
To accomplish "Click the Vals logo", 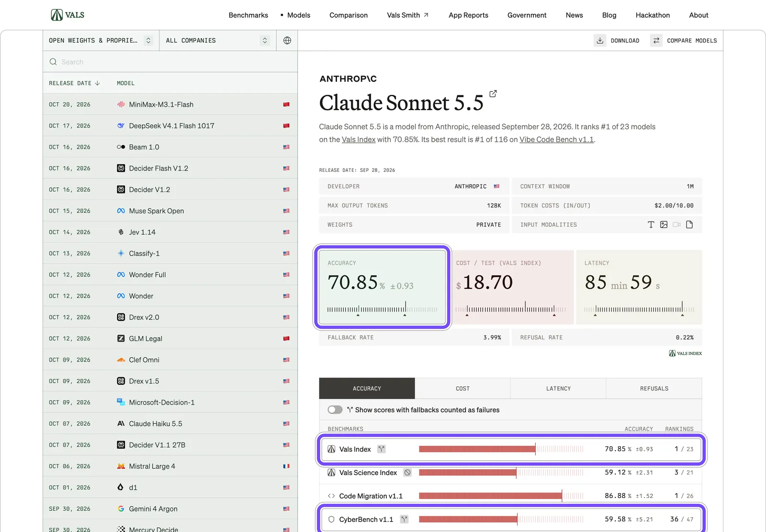I will click(x=68, y=15).
